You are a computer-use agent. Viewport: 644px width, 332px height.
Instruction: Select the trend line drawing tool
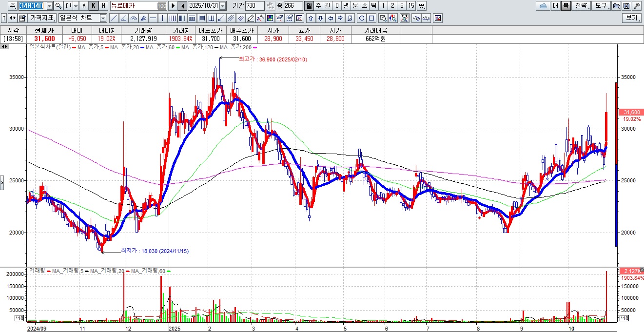[114, 18]
